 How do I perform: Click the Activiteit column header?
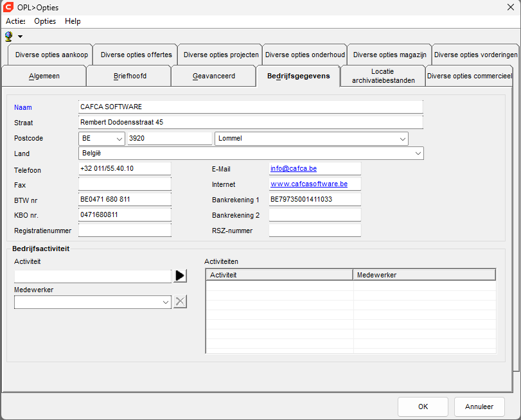[279, 275]
